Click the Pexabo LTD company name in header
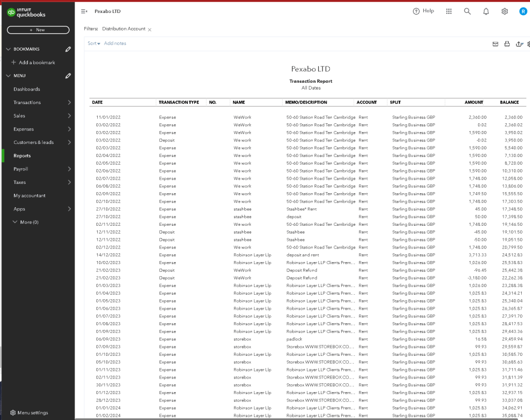This screenshot has width=530, height=420. [108, 11]
